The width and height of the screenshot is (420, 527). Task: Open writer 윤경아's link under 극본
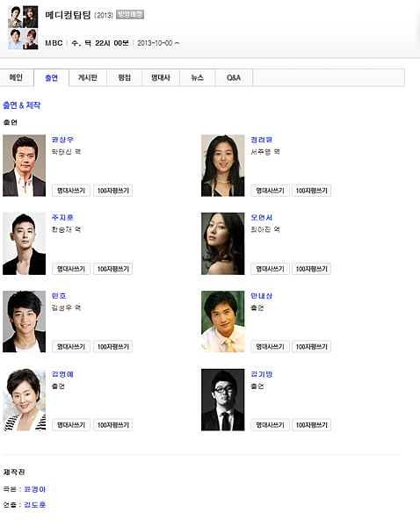[35, 489]
